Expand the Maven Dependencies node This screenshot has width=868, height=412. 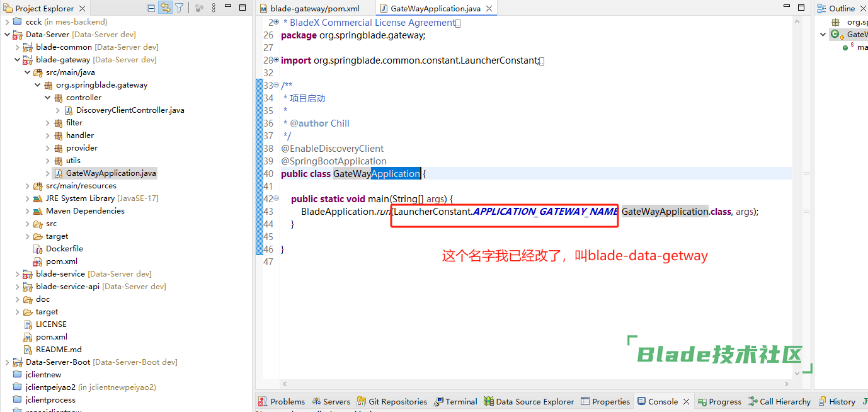(28, 211)
